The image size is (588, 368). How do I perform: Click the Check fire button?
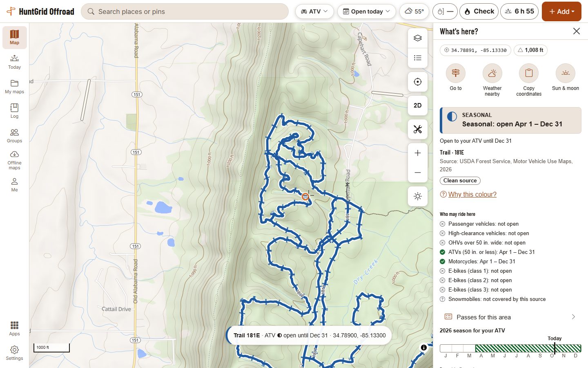point(479,11)
